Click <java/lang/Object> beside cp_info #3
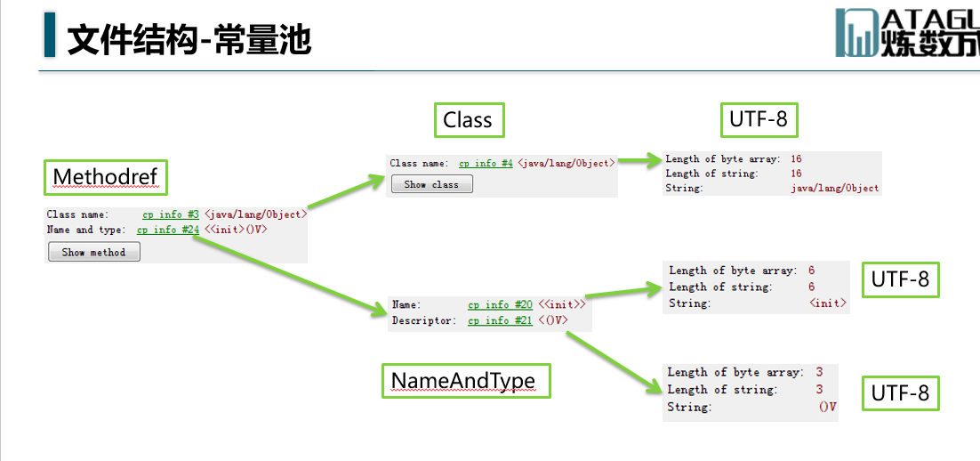Viewport: 980px width, 461px height. [256, 214]
